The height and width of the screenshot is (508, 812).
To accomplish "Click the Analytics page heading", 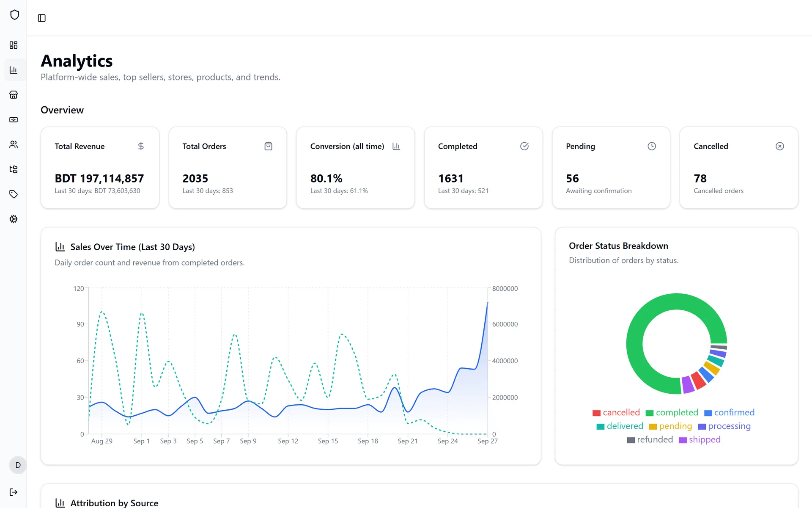I will point(77,61).
